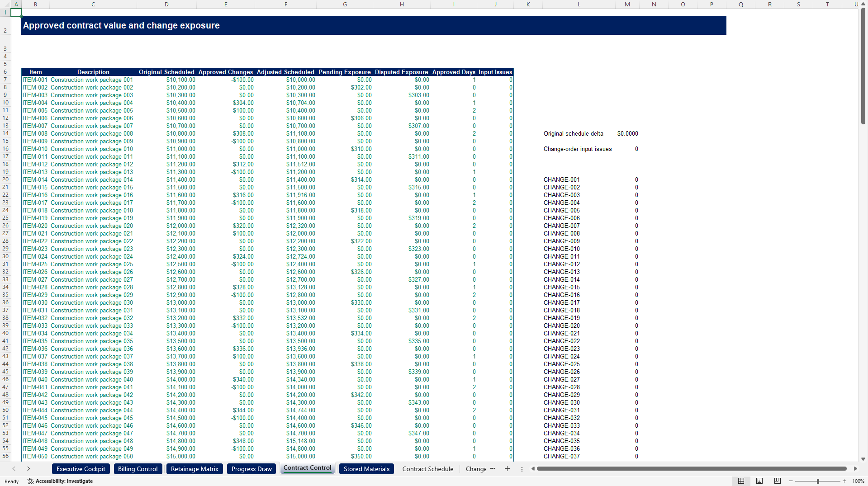Viewport: 868px width, 486px height.
Task: Open the Progress Draw sheet tab
Action: (251, 469)
